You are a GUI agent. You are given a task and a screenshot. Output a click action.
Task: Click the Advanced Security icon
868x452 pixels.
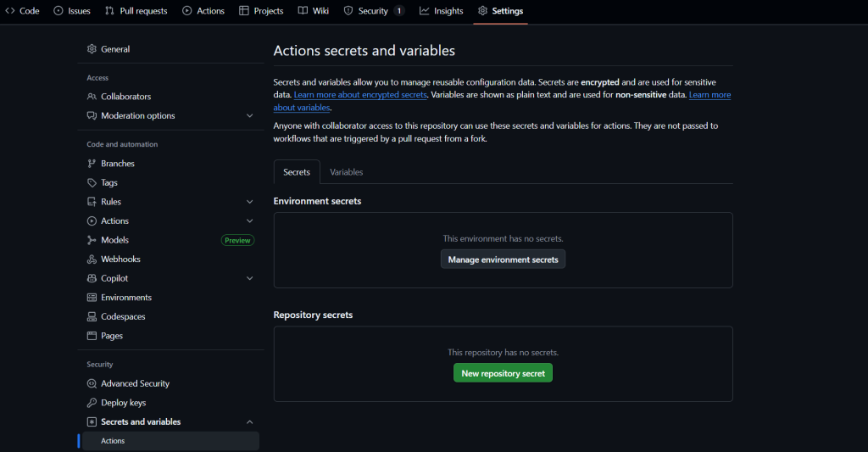pos(92,383)
